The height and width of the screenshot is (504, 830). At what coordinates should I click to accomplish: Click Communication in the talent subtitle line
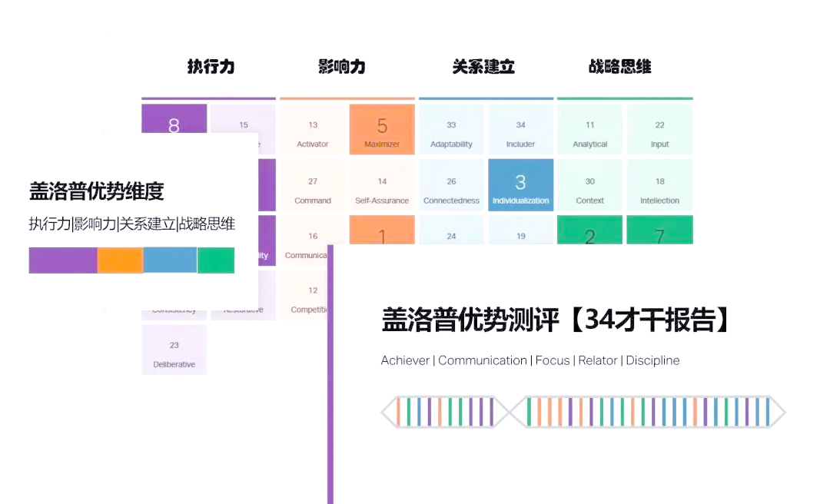(482, 360)
